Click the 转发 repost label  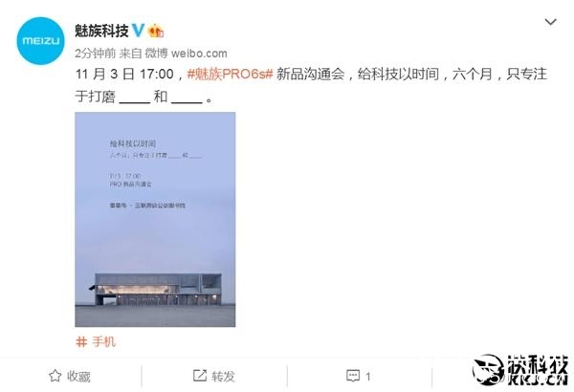(223, 376)
